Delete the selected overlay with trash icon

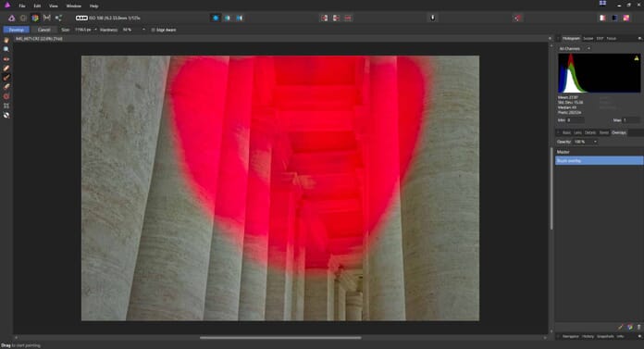[x=638, y=327]
